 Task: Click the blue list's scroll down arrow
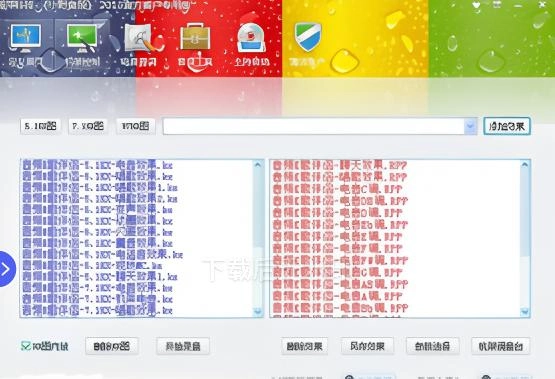[x=258, y=311]
